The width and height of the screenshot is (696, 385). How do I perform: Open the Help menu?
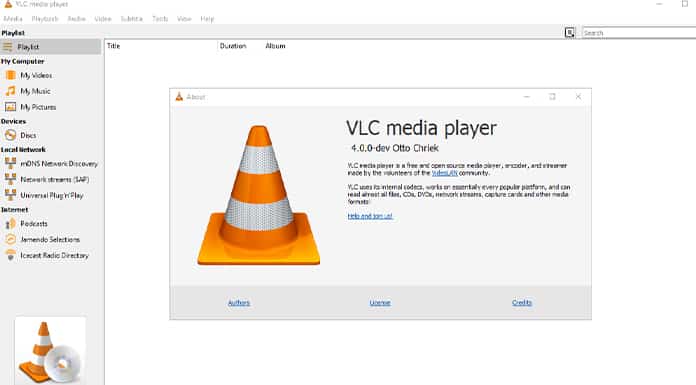pyautogui.click(x=207, y=19)
